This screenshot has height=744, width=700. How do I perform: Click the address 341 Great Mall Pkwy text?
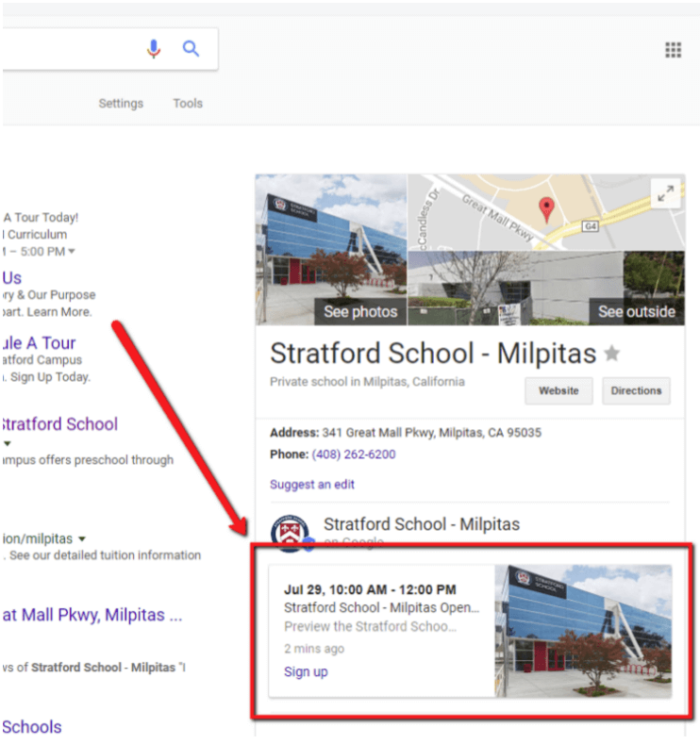pyautogui.click(x=431, y=433)
